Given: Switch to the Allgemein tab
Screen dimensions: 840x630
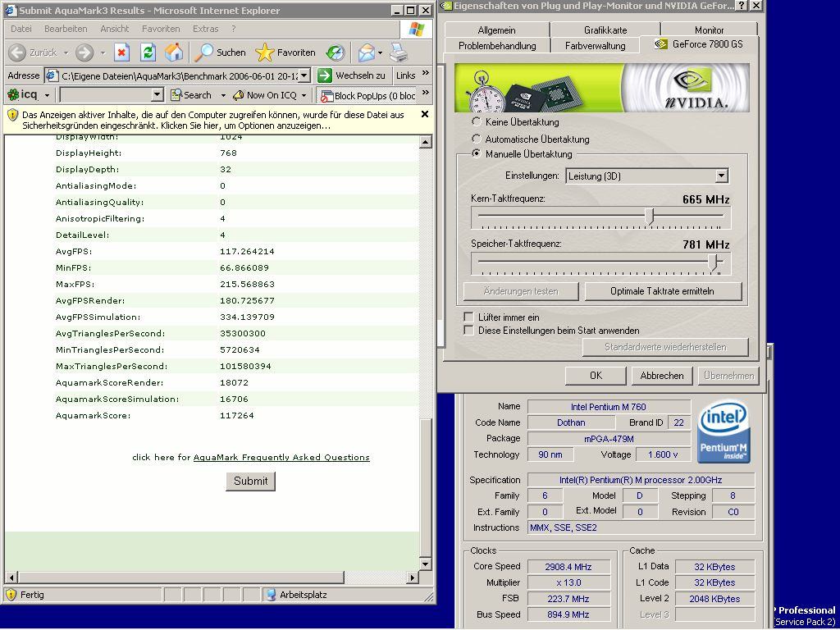Looking at the screenshot, I should click(496, 30).
